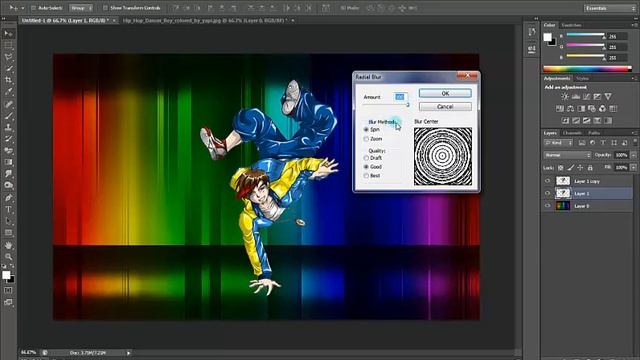Select the Clone Stamp tool
This screenshot has height=360, width=640.
(x=9, y=127)
